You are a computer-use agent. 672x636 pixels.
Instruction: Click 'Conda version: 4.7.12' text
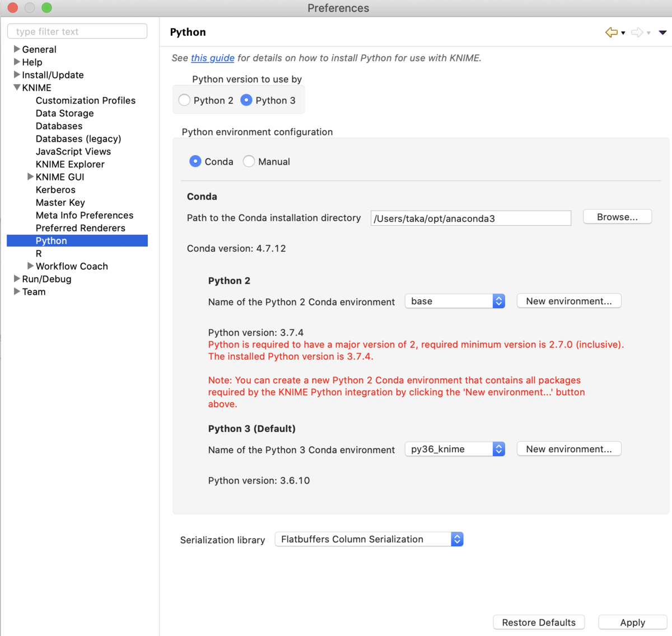pyautogui.click(x=236, y=248)
